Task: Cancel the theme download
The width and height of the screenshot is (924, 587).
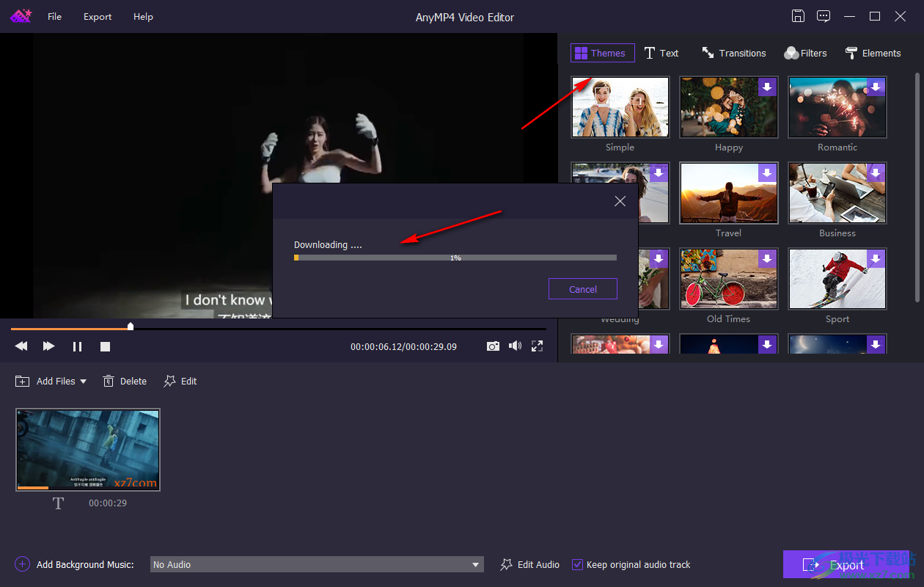Action: 583,289
